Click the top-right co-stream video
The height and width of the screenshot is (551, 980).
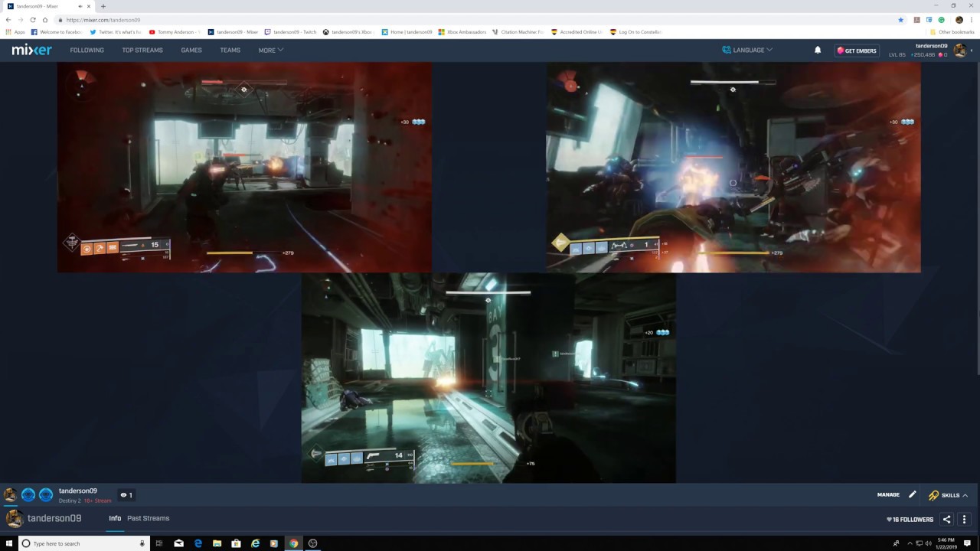click(733, 167)
